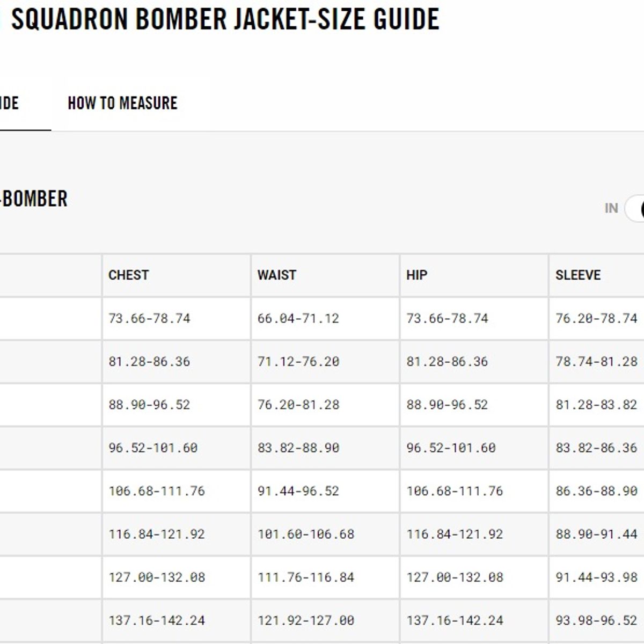The width and height of the screenshot is (644, 644).
Task: Select the partially visible Size Guide tab
Action: coord(10,103)
